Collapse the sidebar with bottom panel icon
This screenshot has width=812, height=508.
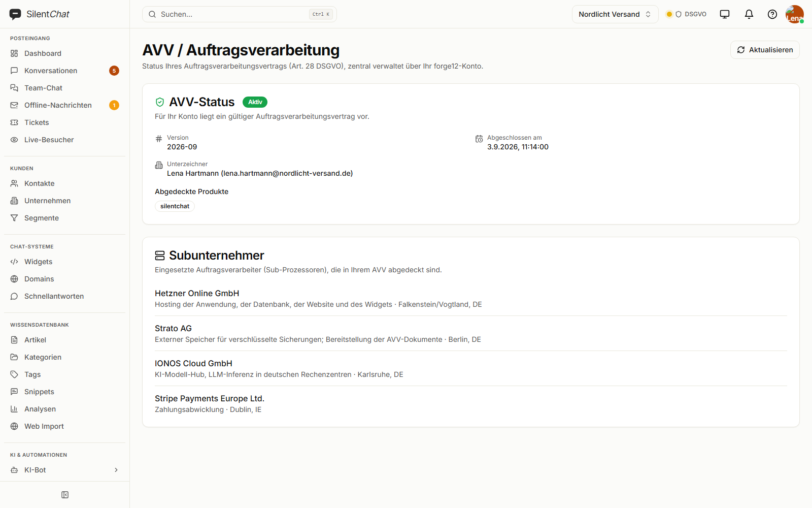click(65, 495)
